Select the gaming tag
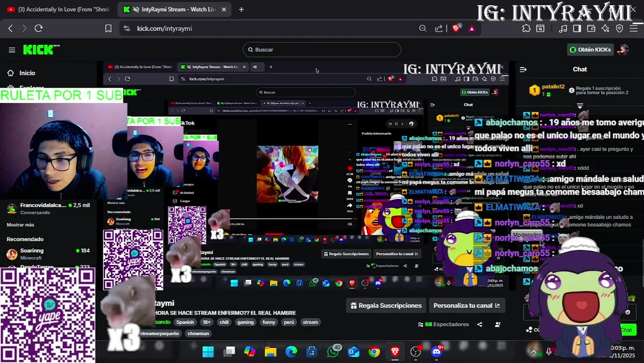This screenshot has height=363, width=644. pos(245,322)
